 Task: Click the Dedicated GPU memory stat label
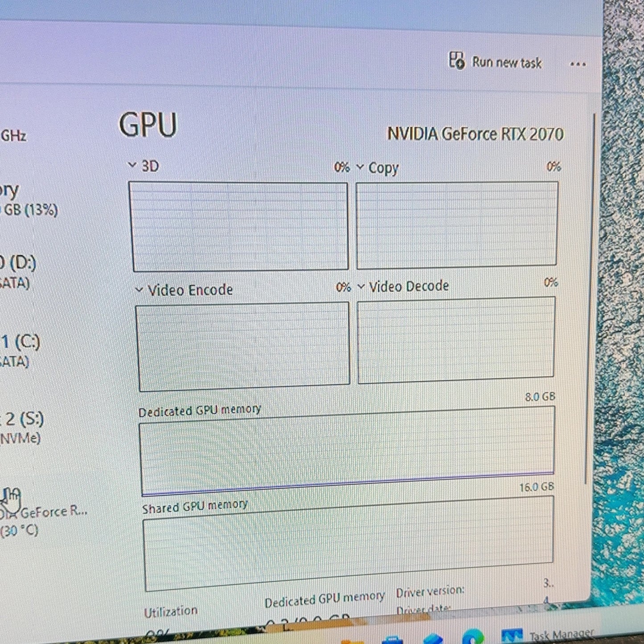point(324,599)
